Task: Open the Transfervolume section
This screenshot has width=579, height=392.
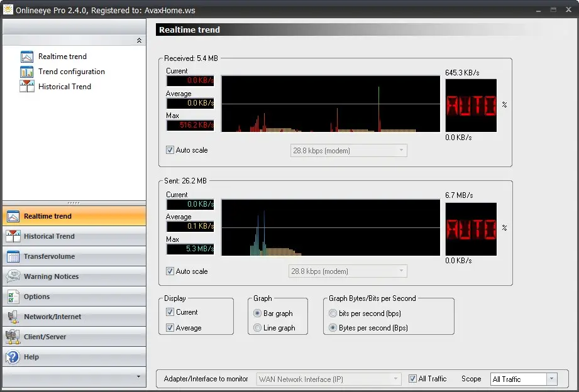Action: (74, 256)
